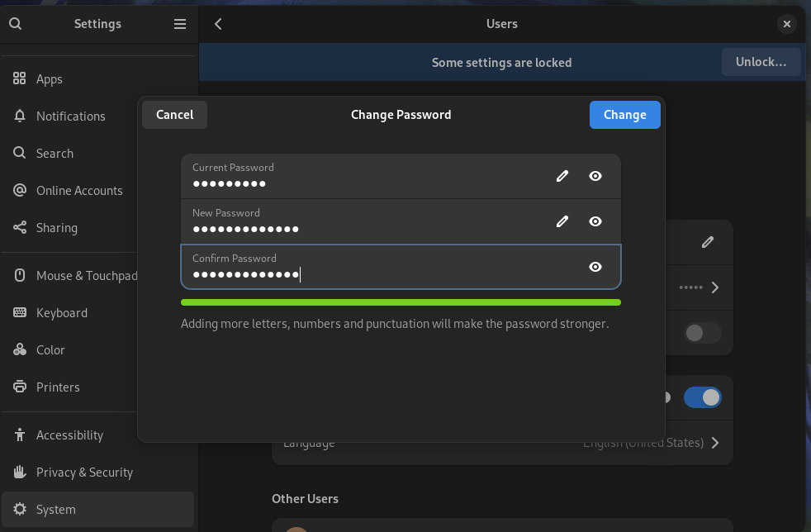Focus the Current Password field
The image size is (811, 532).
401,176
